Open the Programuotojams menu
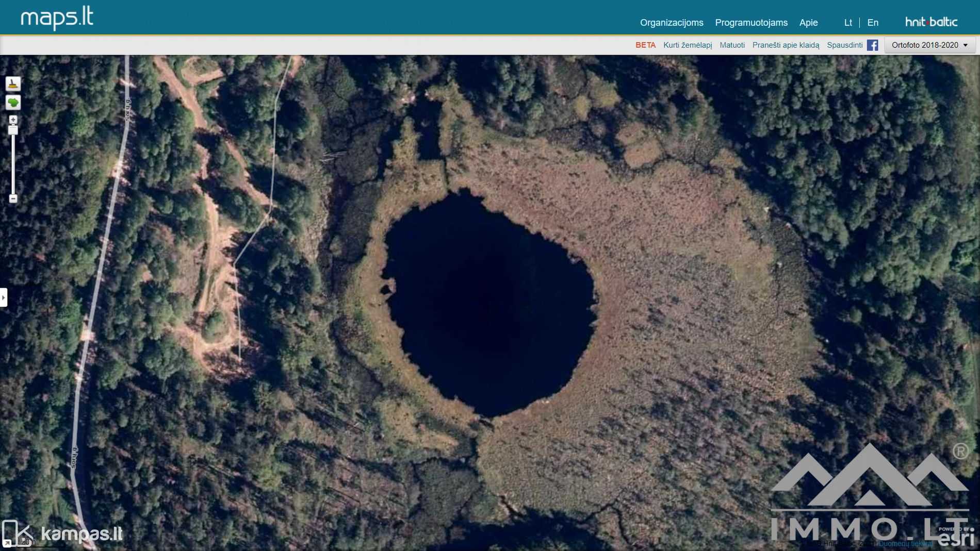This screenshot has height=551, width=980. point(751,23)
